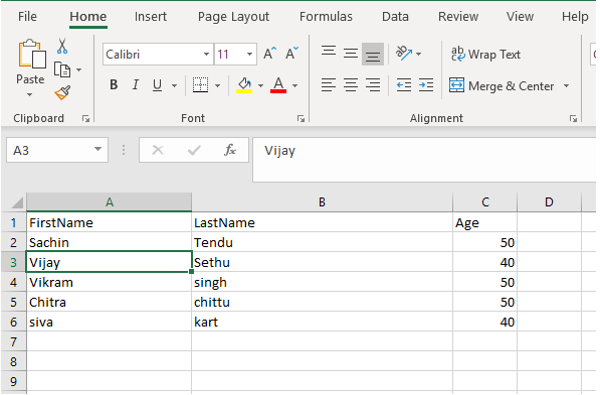Cut selection with the scissors icon
The image size is (600, 395).
pyautogui.click(x=62, y=46)
